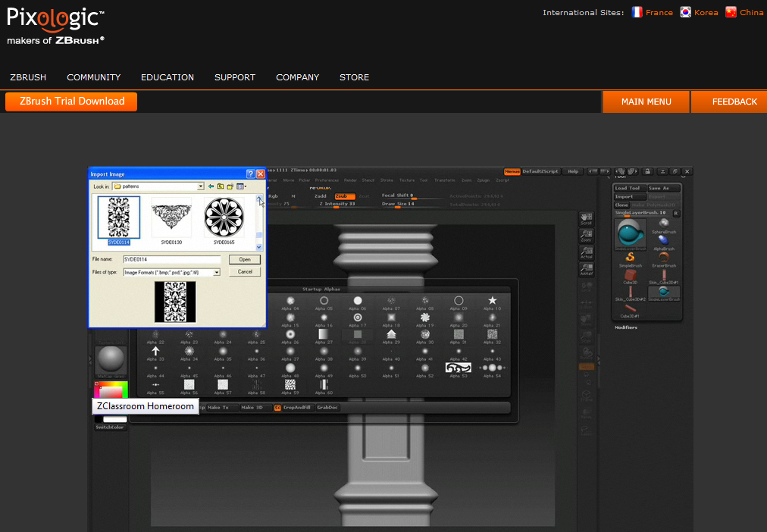Image resolution: width=767 pixels, height=532 pixels.
Task: Choose the SimpleBrush tool
Action: [x=630, y=258]
